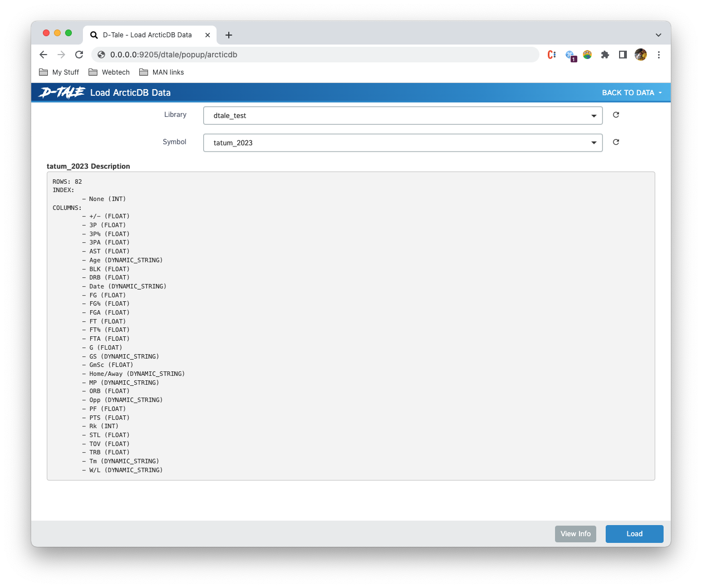Reload the browser page

tap(79, 55)
